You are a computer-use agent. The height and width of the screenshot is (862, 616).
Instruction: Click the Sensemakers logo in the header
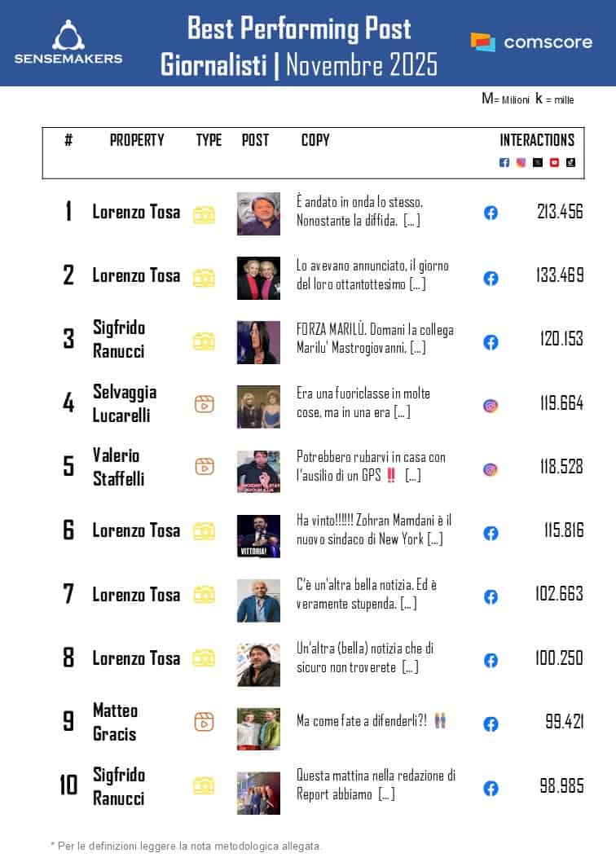(68, 43)
